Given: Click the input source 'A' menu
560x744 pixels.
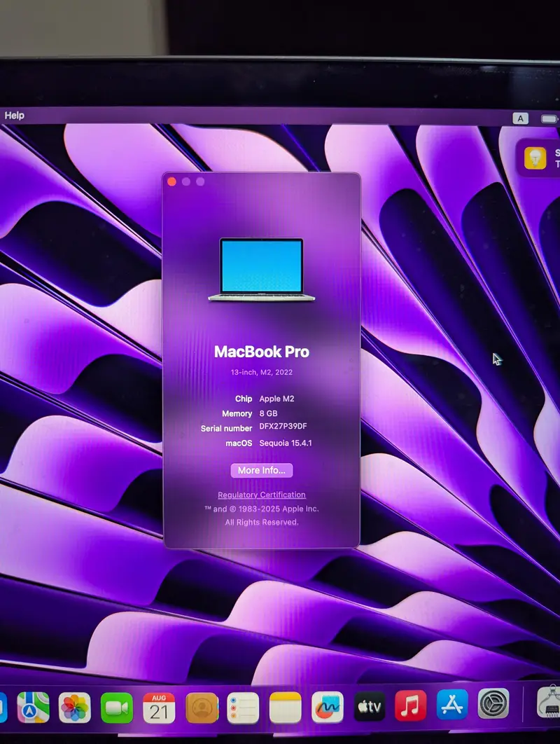Looking at the screenshot, I should 520,118.
